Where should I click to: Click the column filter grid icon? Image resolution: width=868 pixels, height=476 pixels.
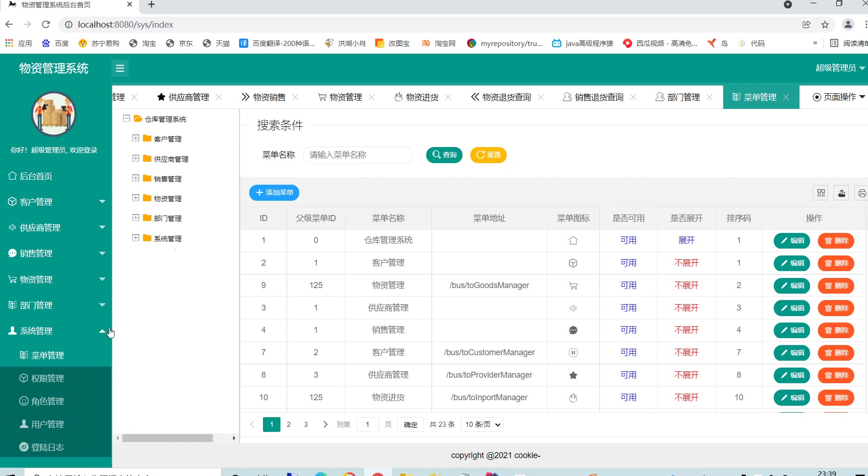[821, 193]
